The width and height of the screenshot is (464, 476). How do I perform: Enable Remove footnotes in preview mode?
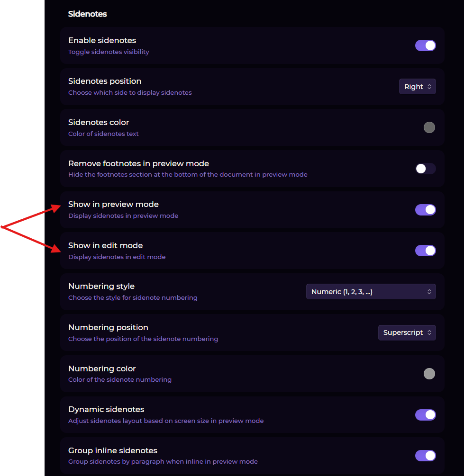(425, 169)
